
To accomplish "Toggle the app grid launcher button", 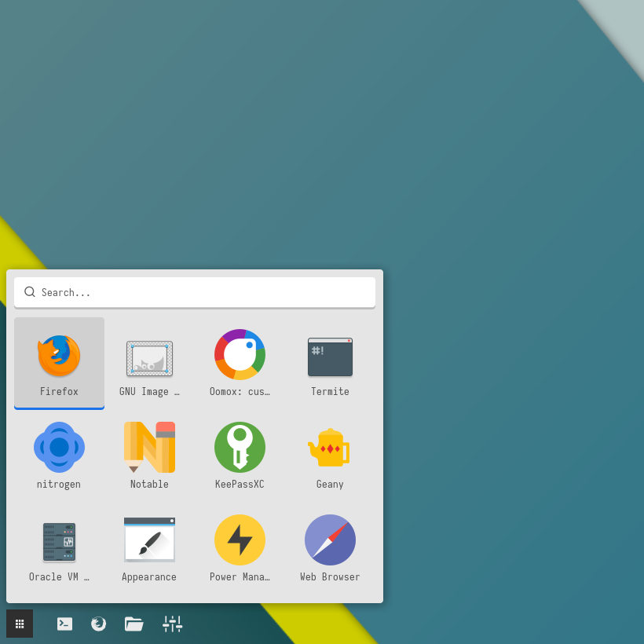I will coord(20,624).
